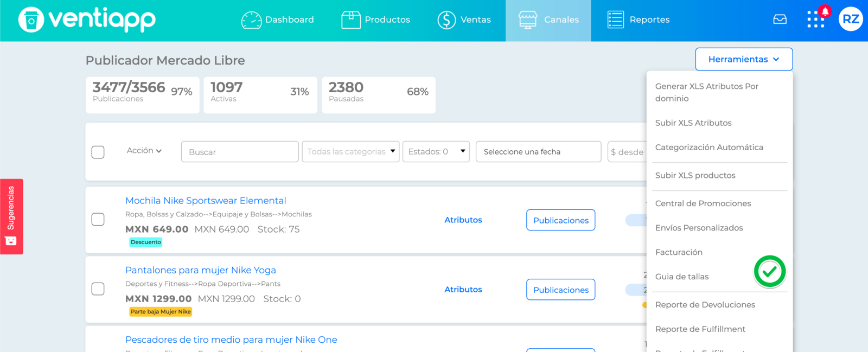Click the Productos box icon
Viewport: 868px width, 352px height.
[351, 20]
